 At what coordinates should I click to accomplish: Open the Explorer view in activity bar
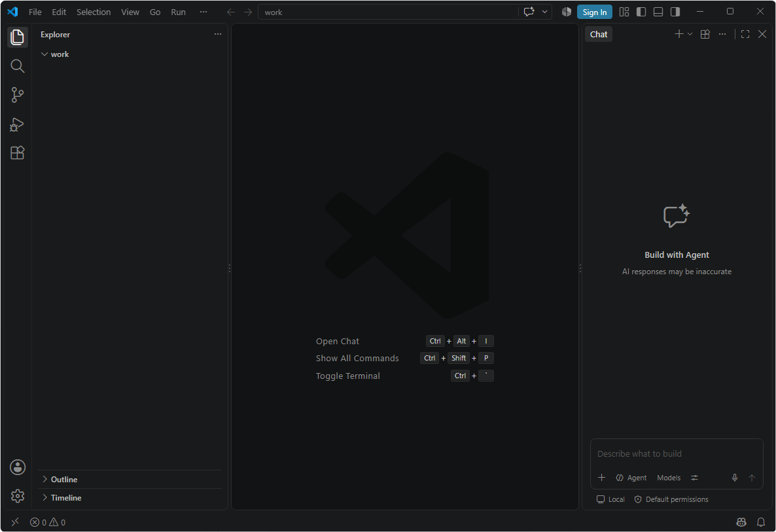17,37
